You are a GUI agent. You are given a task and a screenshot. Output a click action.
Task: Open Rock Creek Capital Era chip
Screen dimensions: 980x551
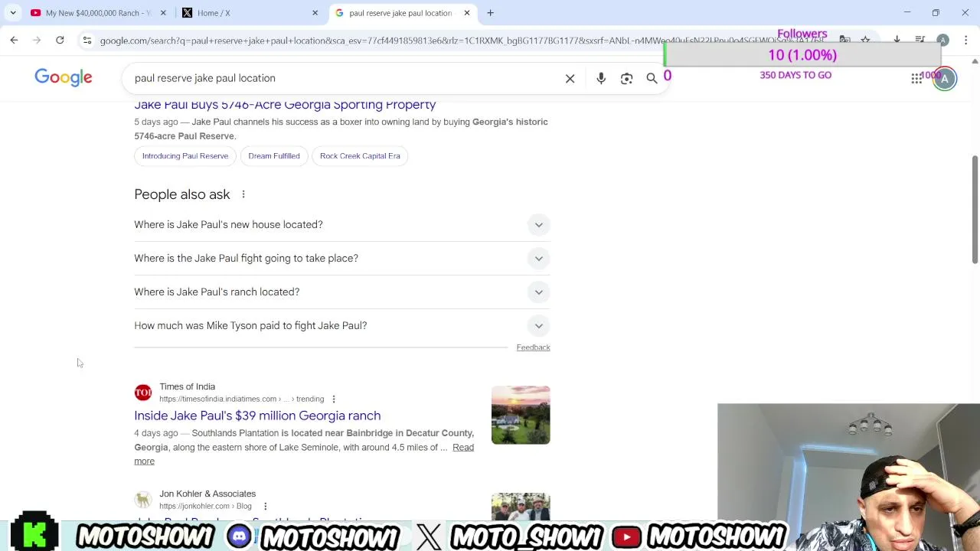tap(360, 156)
